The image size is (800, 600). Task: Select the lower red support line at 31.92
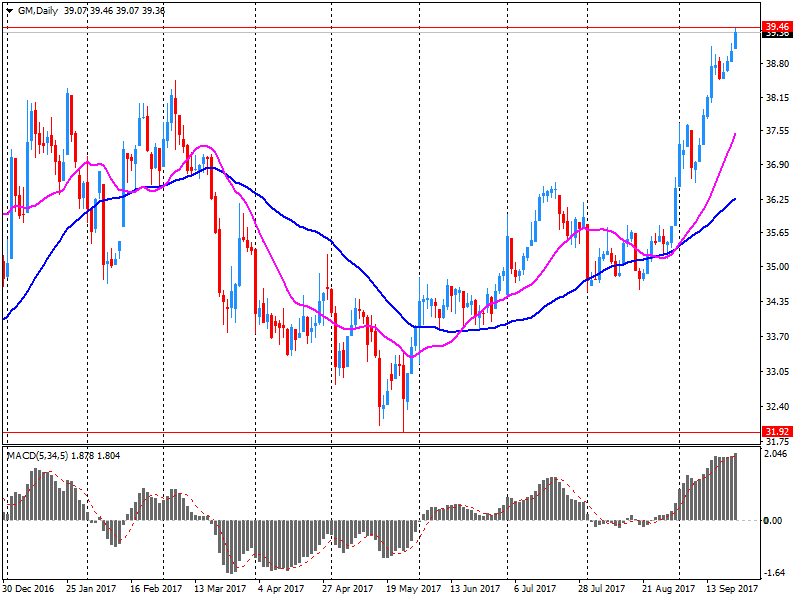pyautogui.click(x=382, y=433)
